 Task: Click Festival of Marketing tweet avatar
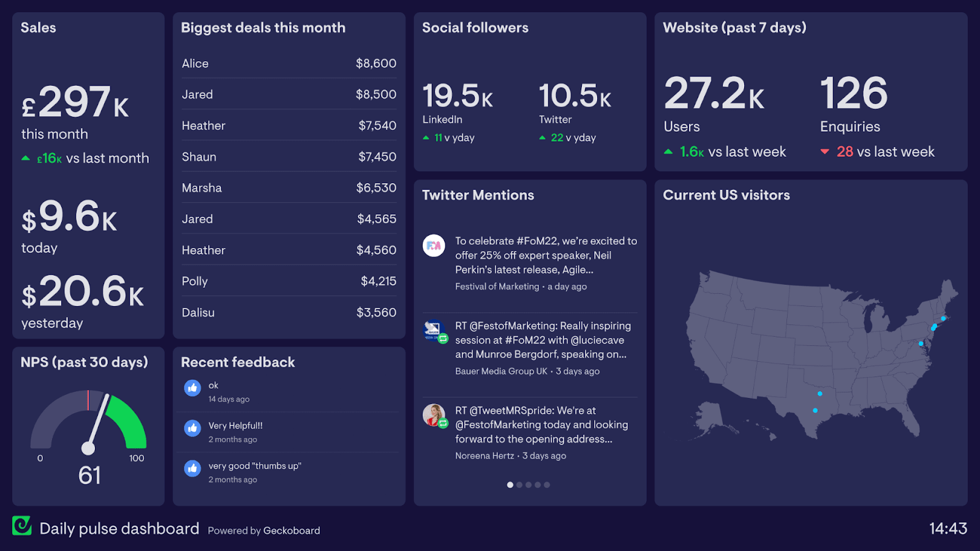click(x=434, y=246)
